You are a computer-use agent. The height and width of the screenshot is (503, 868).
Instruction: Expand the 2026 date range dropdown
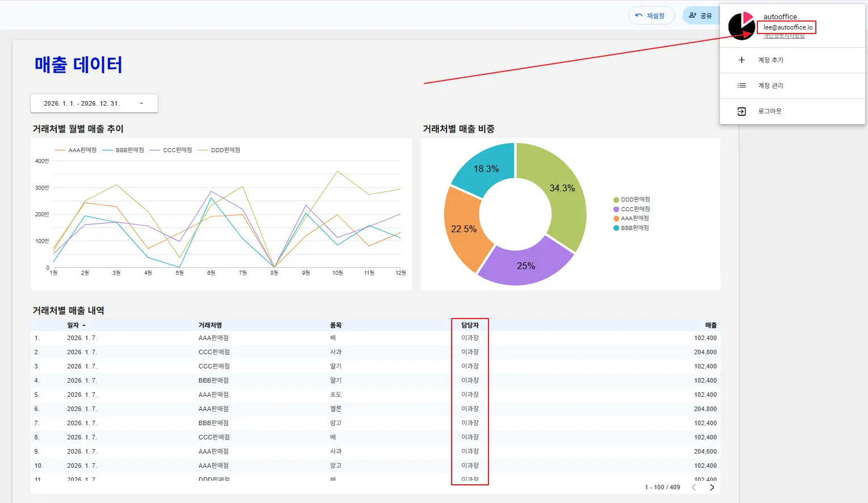[94, 103]
